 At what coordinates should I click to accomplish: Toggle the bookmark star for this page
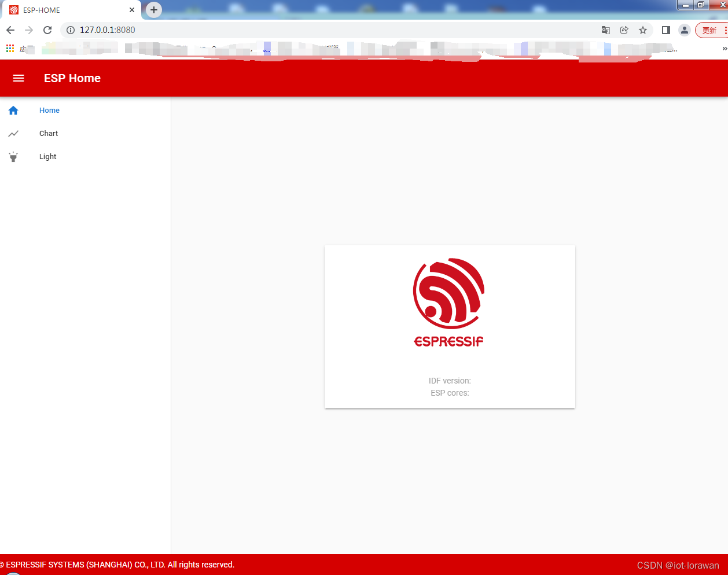pos(643,30)
